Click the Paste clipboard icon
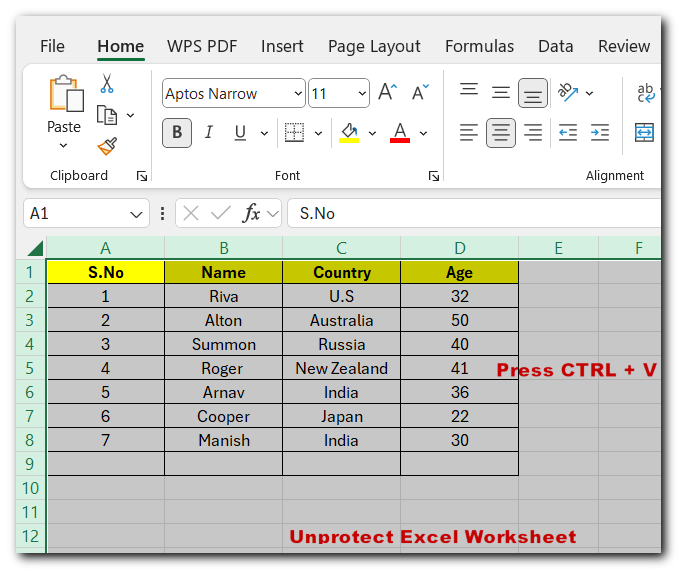The width and height of the screenshot is (678, 570). (64, 95)
